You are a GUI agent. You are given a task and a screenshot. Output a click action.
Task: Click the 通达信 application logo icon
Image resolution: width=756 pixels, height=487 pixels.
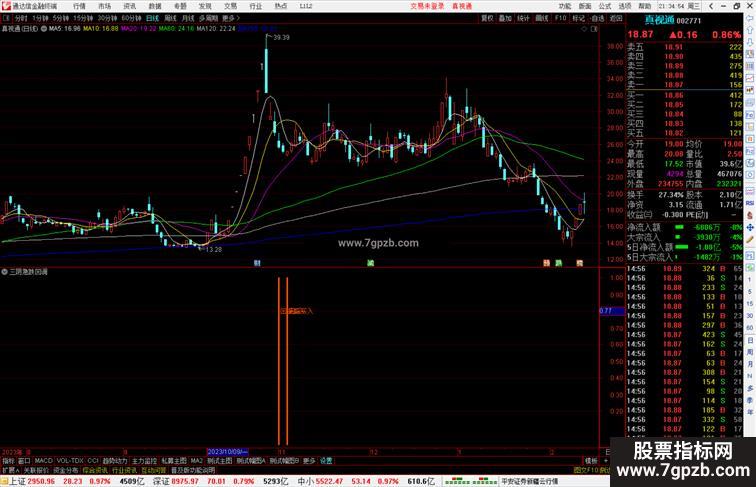tap(6, 6)
